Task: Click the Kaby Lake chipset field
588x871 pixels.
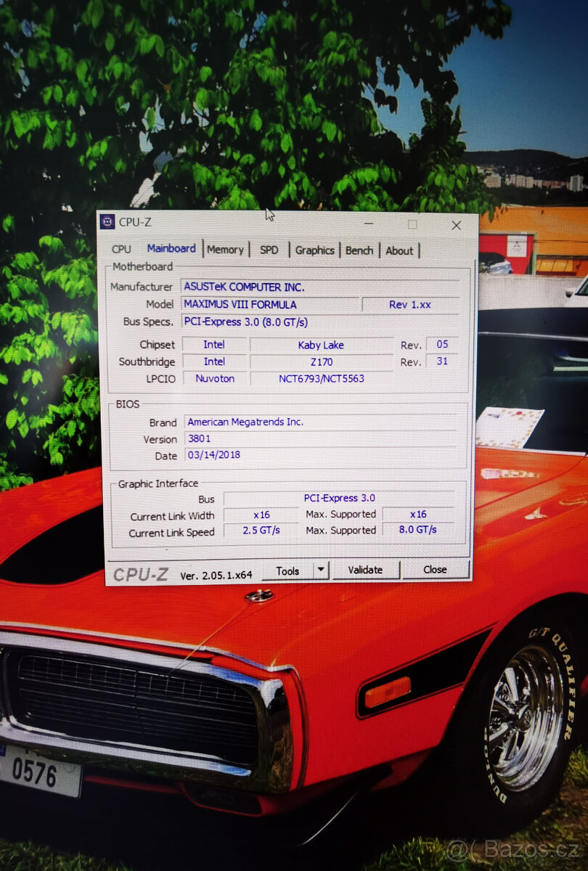Action: point(321,345)
